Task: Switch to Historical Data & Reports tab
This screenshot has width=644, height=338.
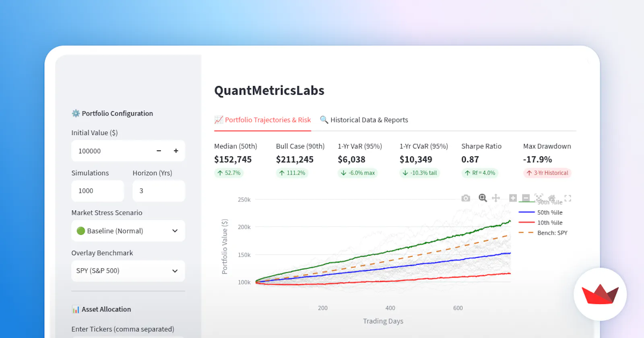Action: coord(364,120)
